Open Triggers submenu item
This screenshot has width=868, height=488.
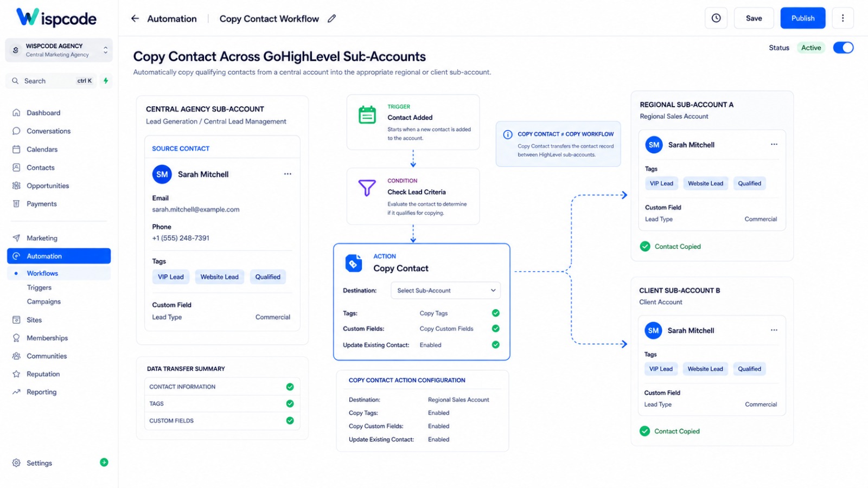(40, 287)
